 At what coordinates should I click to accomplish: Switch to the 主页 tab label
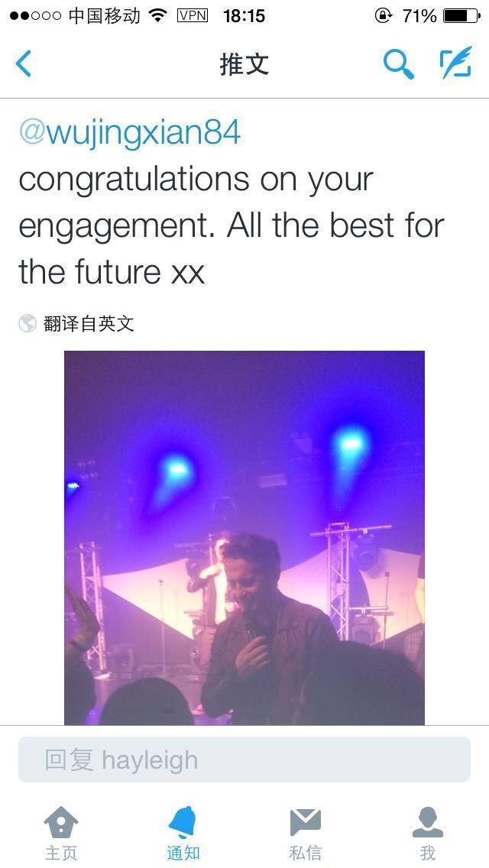point(61,853)
